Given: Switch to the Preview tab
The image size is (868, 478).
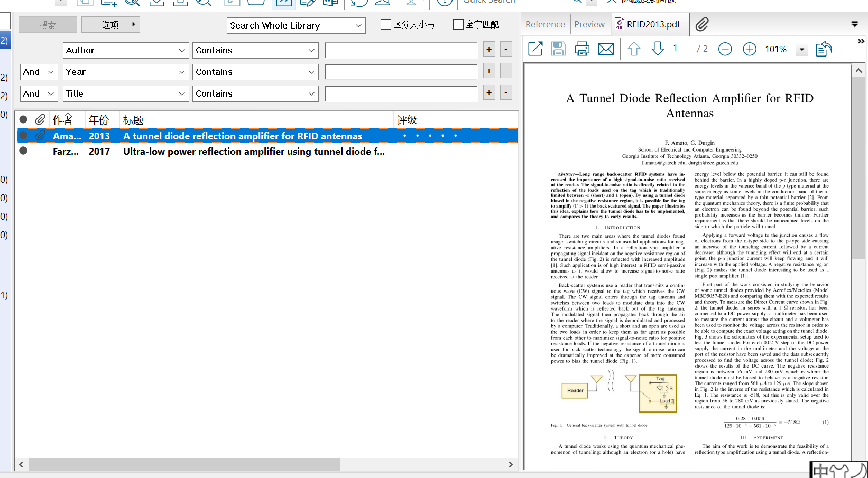Looking at the screenshot, I should [x=589, y=24].
